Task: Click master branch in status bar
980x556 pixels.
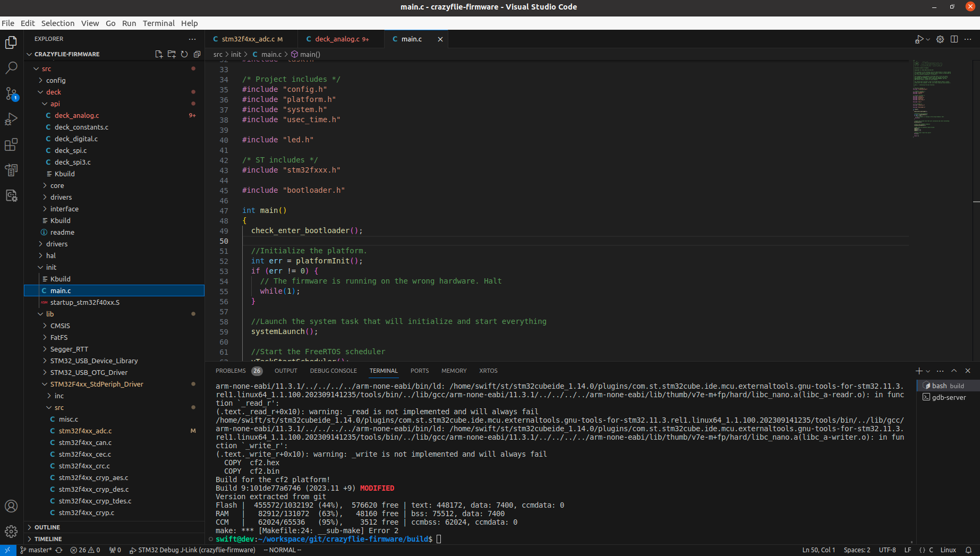Action: click(36, 550)
